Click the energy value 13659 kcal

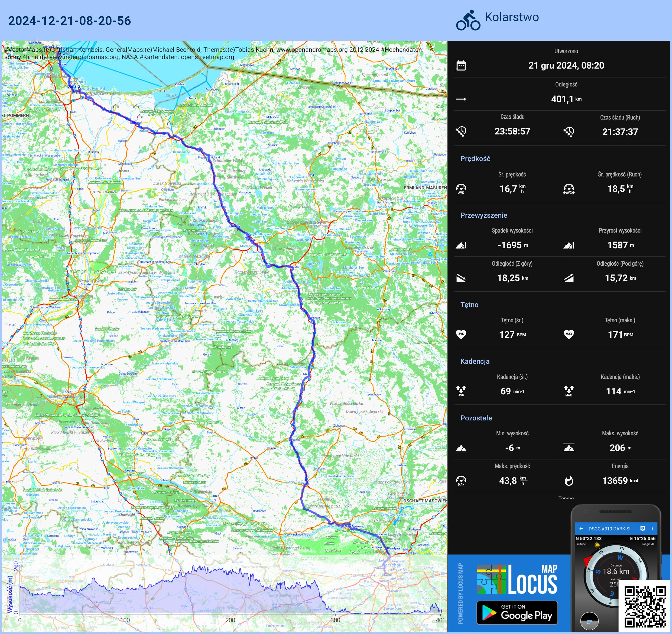620,481
